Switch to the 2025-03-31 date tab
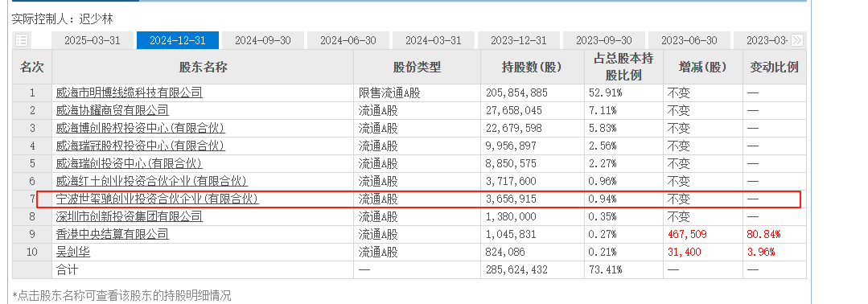Viewport: 868px width, 304px height. pyautogui.click(x=93, y=40)
